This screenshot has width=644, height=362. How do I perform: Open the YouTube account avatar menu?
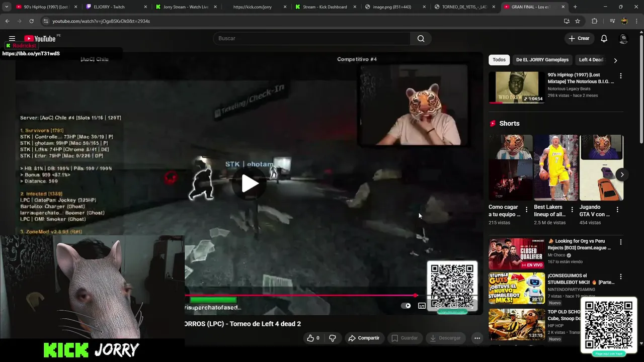(623, 38)
